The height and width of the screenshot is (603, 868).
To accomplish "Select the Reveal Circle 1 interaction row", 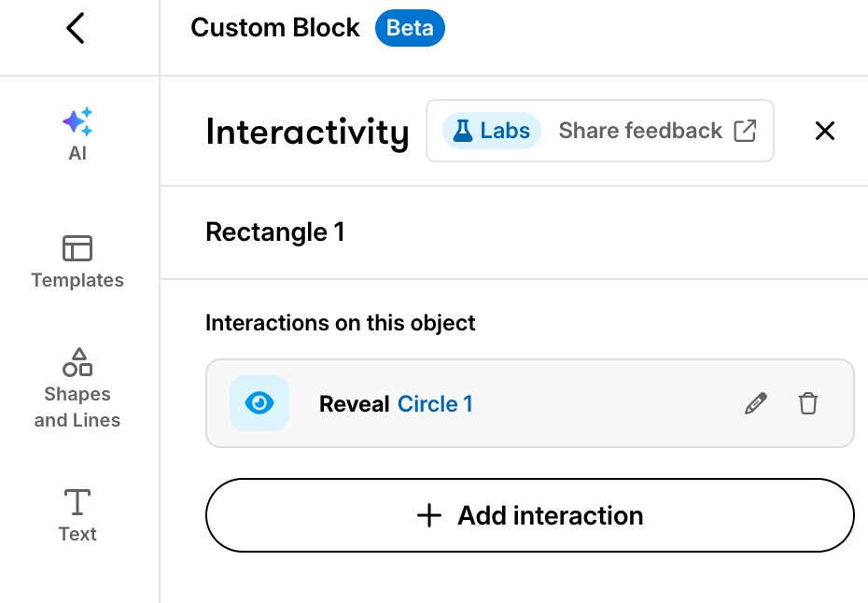I will [x=530, y=403].
